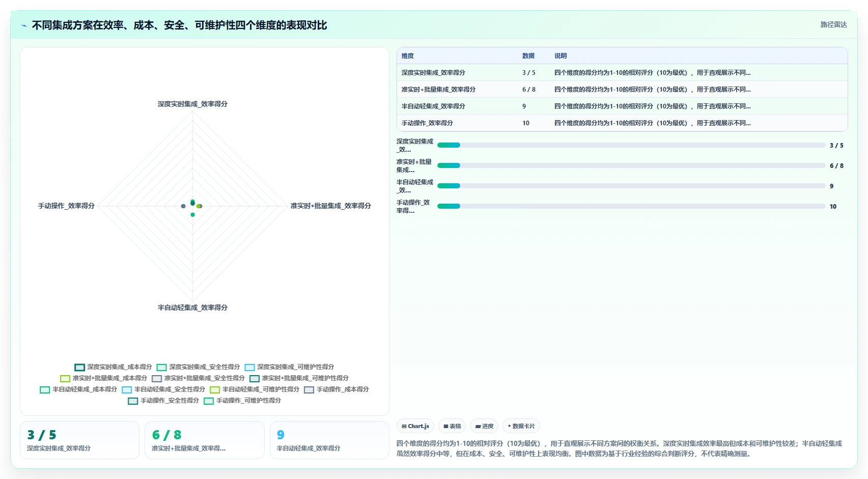Toggle legend 半自动轻集成_安全性得分
Screen dimensions: 868x479
pyautogui.click(x=163, y=389)
